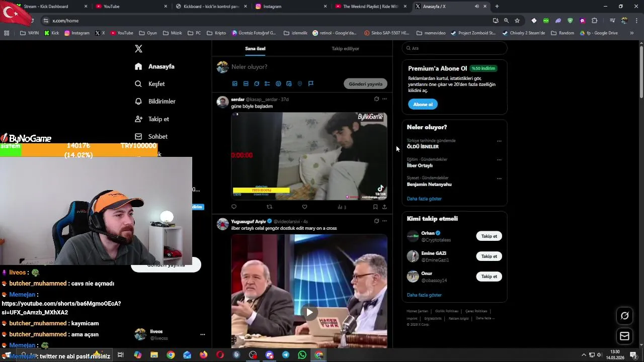Screen dimensions: 644x362
Task: Open options for İlber Ortaylı trend
Action: point(499,160)
